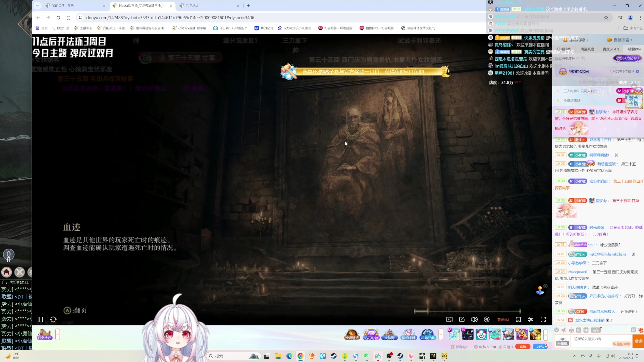Select the clown face gift
644x362 pixels.
tap(481, 334)
